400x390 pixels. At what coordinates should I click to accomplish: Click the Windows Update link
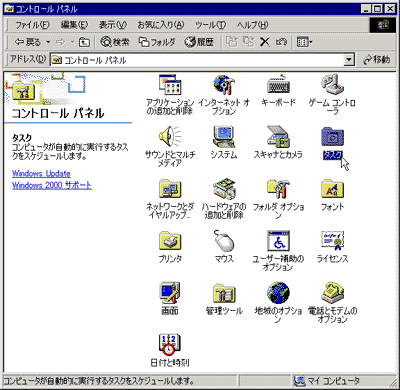[41, 174]
